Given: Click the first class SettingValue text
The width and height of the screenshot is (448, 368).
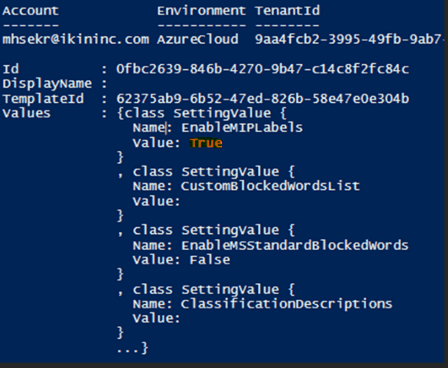Looking at the screenshot, I should pos(198,113).
